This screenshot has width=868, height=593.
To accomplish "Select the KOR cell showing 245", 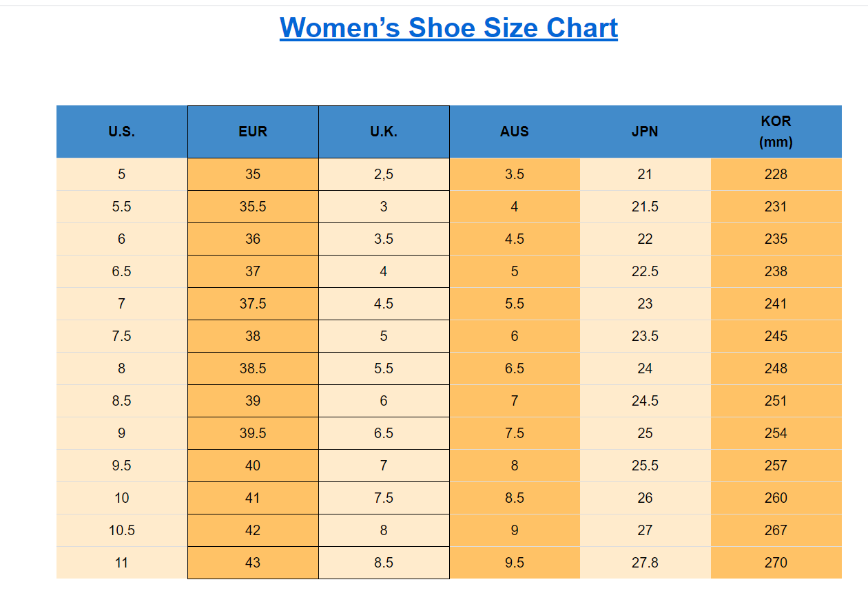I will pos(776,336).
